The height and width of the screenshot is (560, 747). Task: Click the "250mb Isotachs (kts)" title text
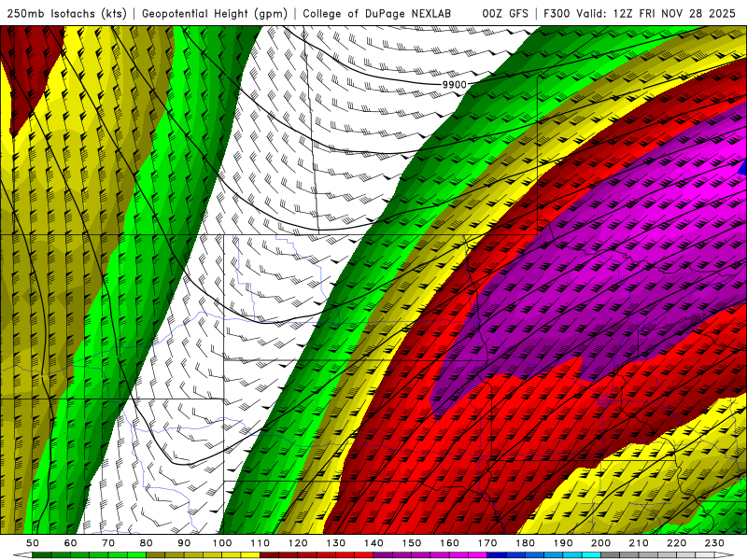click(66, 14)
